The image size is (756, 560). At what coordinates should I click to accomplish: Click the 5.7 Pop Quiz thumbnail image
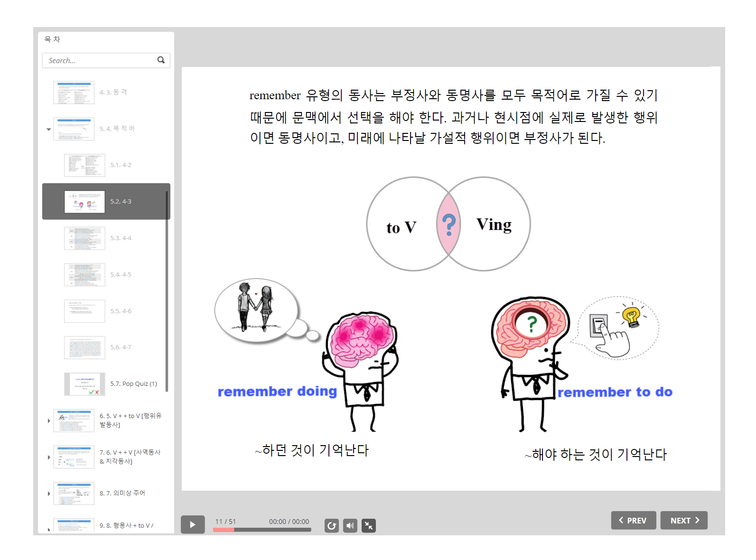[84, 384]
